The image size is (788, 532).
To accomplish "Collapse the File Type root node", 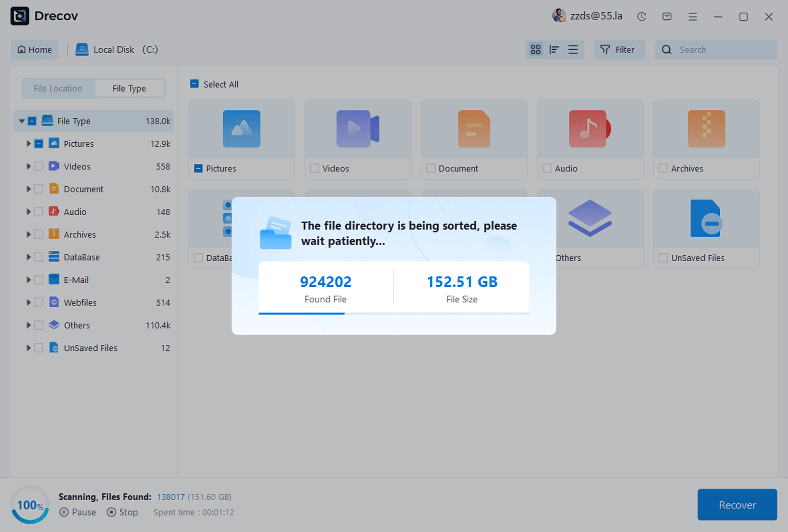I will [21, 121].
